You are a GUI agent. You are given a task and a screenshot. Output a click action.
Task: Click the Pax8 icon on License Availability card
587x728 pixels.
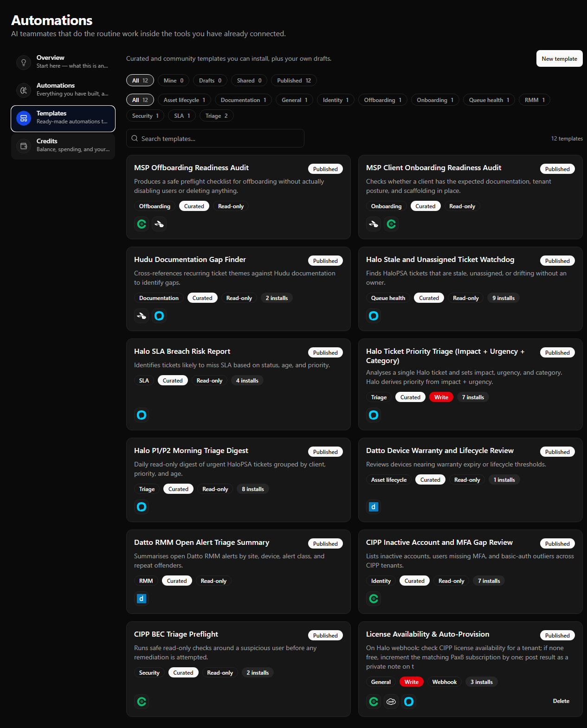tap(391, 702)
